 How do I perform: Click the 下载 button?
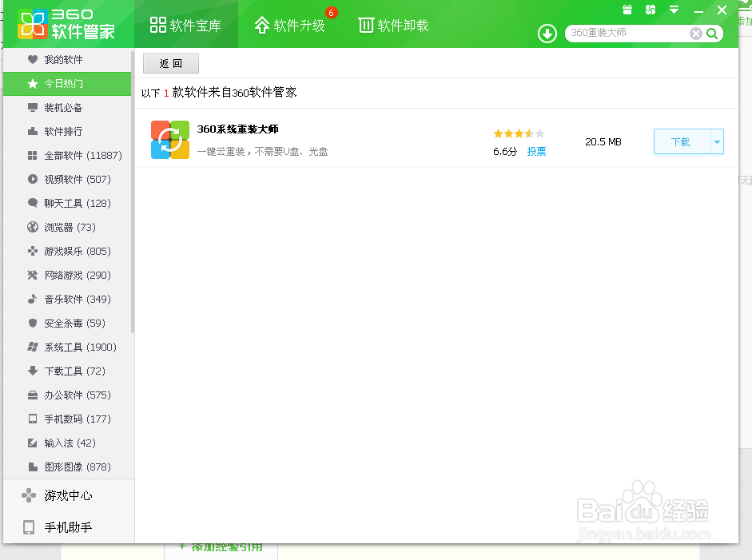(682, 141)
